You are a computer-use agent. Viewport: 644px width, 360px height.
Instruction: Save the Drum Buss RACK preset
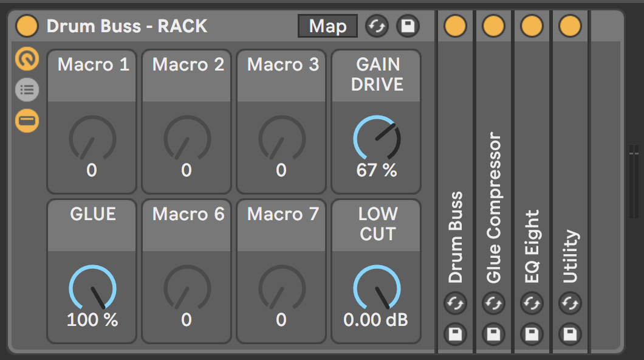pyautogui.click(x=408, y=26)
